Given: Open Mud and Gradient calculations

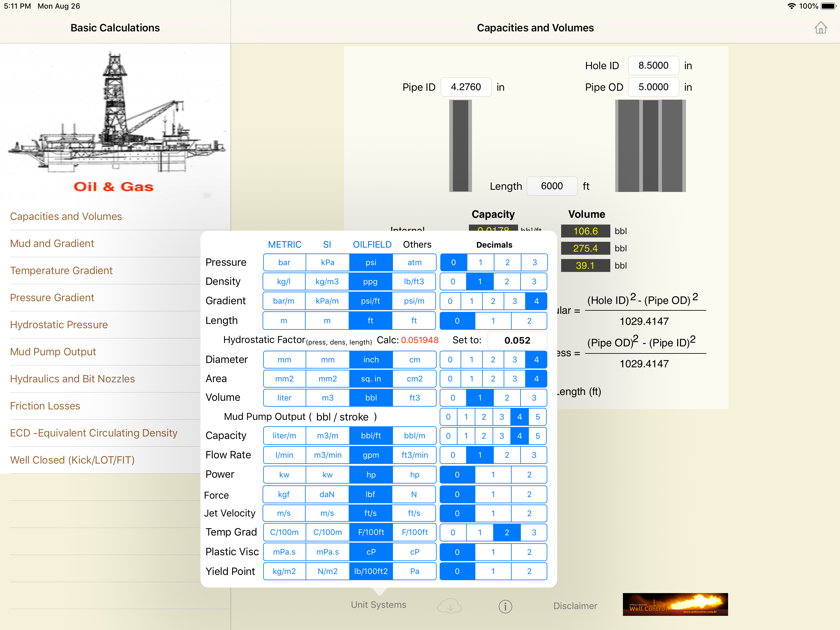Looking at the screenshot, I should pyautogui.click(x=52, y=243).
